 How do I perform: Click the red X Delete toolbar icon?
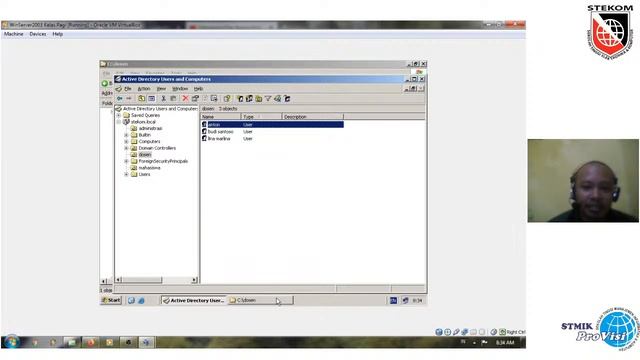[x=185, y=99]
